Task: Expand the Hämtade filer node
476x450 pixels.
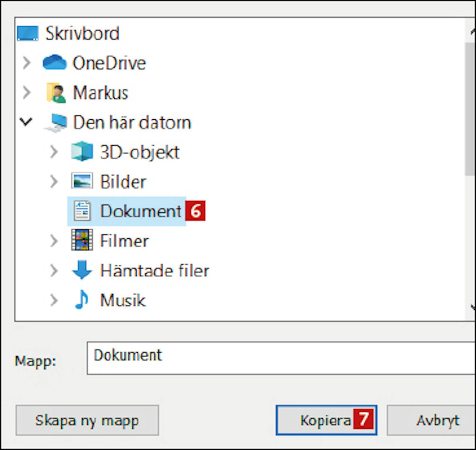Action: click(x=54, y=270)
